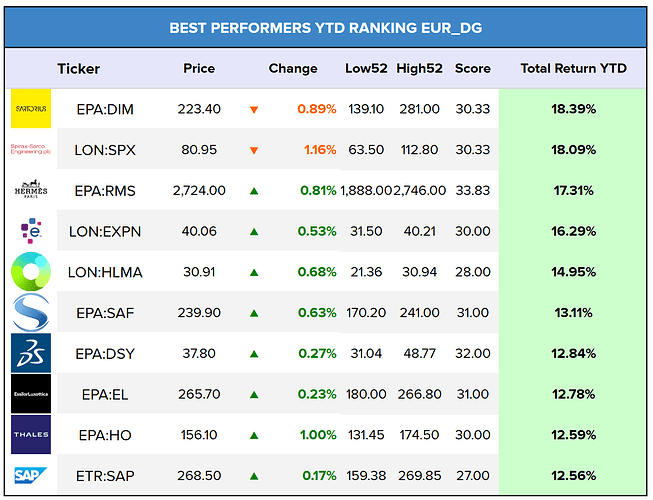Click the 12.78% total return value
The width and height of the screenshot is (653, 500).
[x=573, y=394]
